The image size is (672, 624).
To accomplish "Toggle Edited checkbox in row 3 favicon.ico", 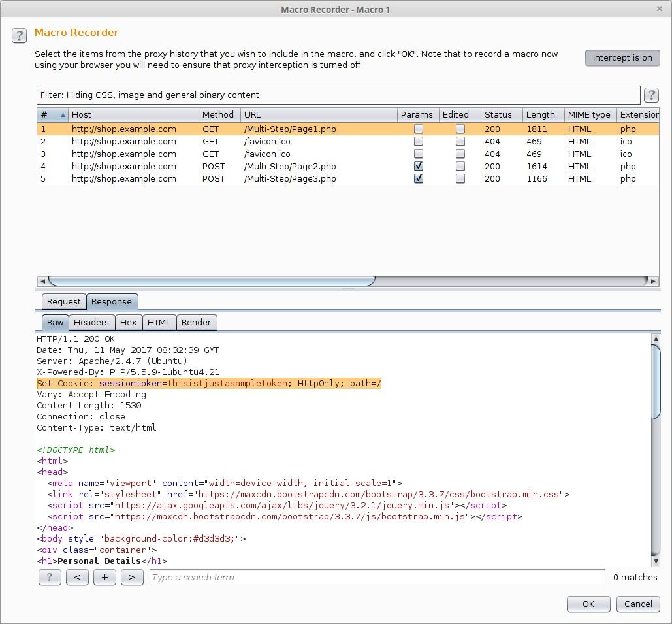I will [x=460, y=154].
